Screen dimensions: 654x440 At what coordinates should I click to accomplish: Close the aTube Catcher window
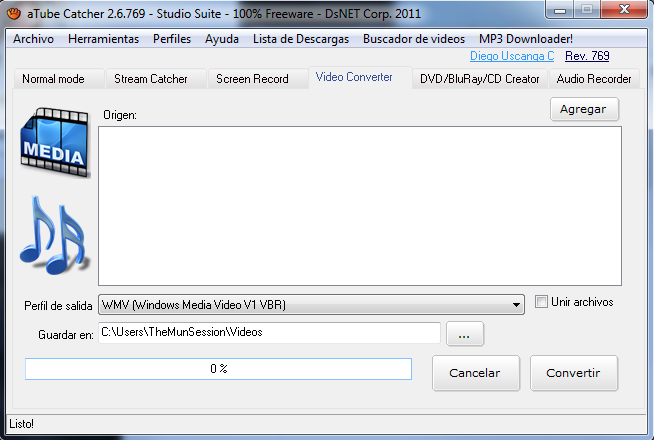(x=624, y=10)
